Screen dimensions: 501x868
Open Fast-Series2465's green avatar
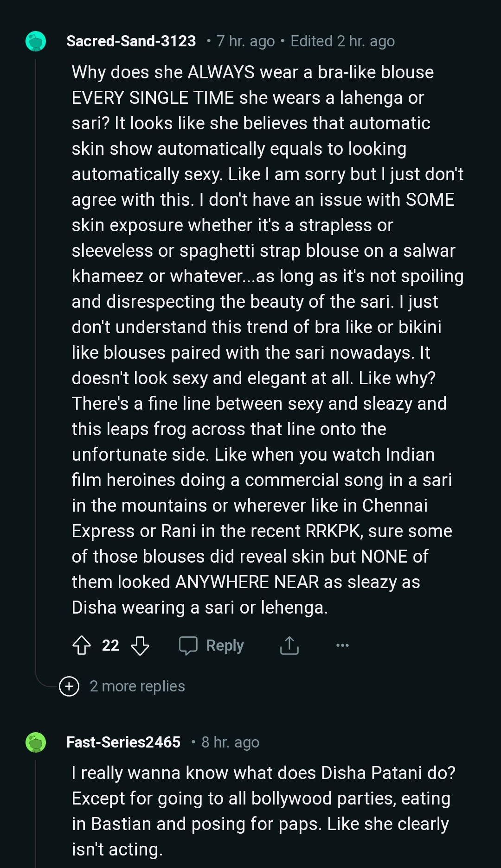point(36,742)
